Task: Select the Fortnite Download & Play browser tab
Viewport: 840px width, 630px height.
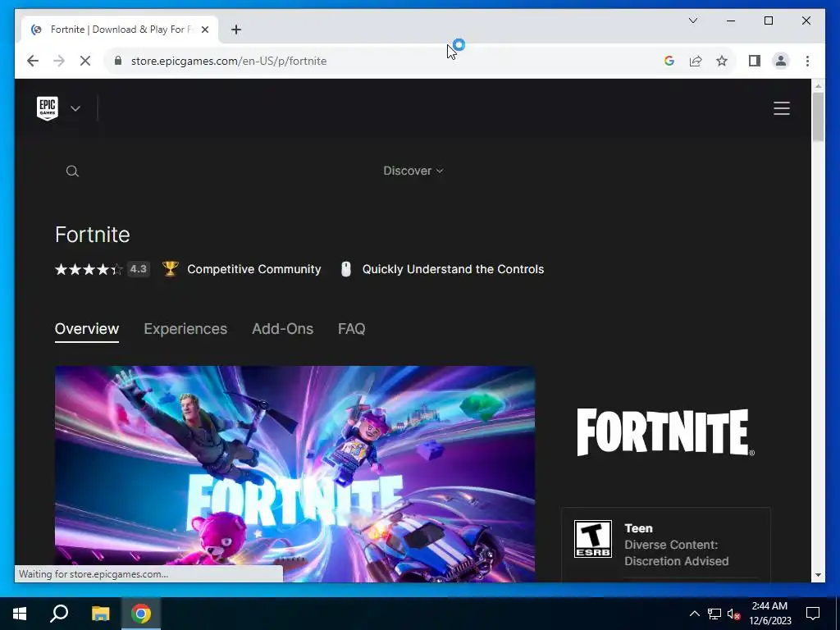Action: coord(120,30)
